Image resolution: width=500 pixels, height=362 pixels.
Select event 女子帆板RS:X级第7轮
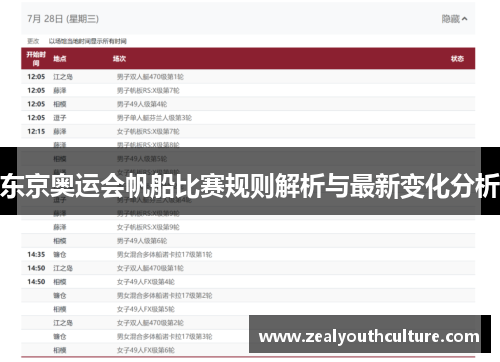pyautogui.click(x=148, y=131)
